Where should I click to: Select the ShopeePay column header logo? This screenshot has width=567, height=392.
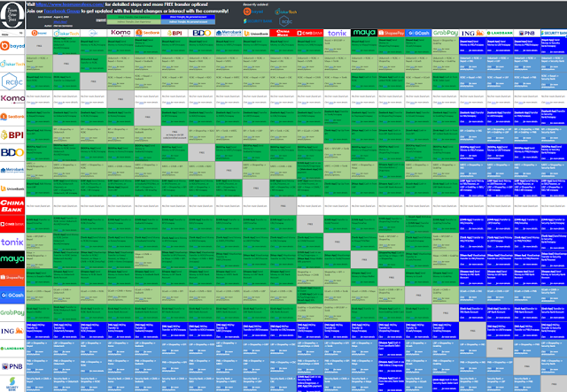[x=392, y=33]
